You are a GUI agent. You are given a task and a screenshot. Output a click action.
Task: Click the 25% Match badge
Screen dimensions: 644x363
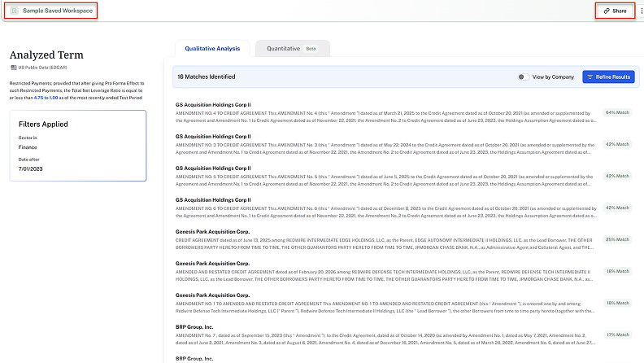click(617, 239)
